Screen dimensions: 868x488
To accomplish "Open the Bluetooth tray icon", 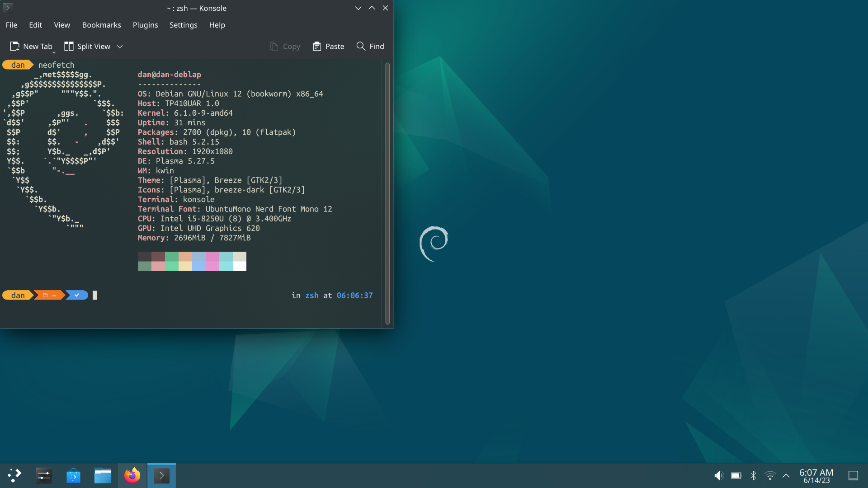I will [x=753, y=475].
